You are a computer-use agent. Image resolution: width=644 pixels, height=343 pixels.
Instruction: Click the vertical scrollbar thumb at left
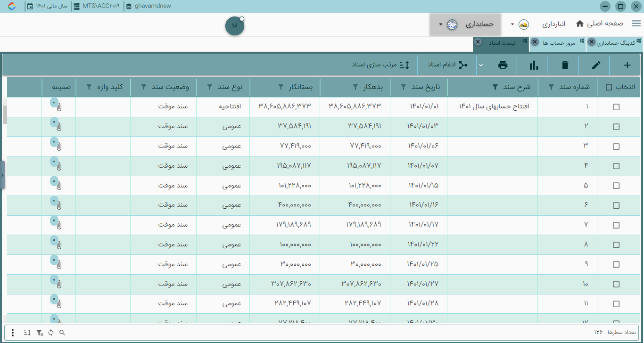(5, 114)
